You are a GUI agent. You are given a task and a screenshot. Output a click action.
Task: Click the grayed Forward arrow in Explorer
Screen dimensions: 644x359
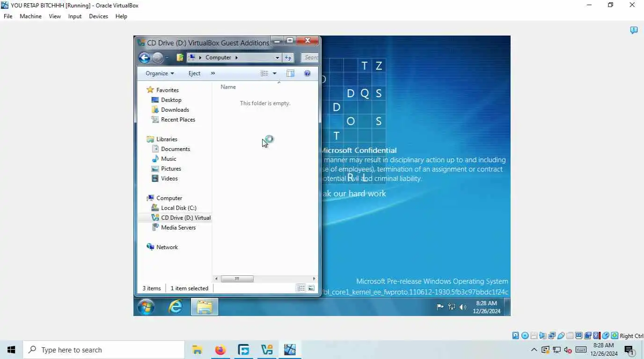pos(158,57)
